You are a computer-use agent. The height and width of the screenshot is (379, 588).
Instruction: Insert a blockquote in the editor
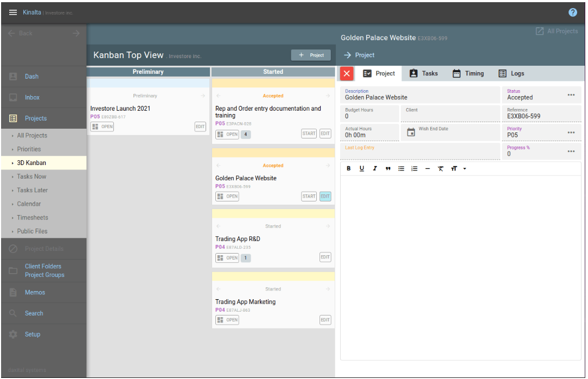point(388,168)
